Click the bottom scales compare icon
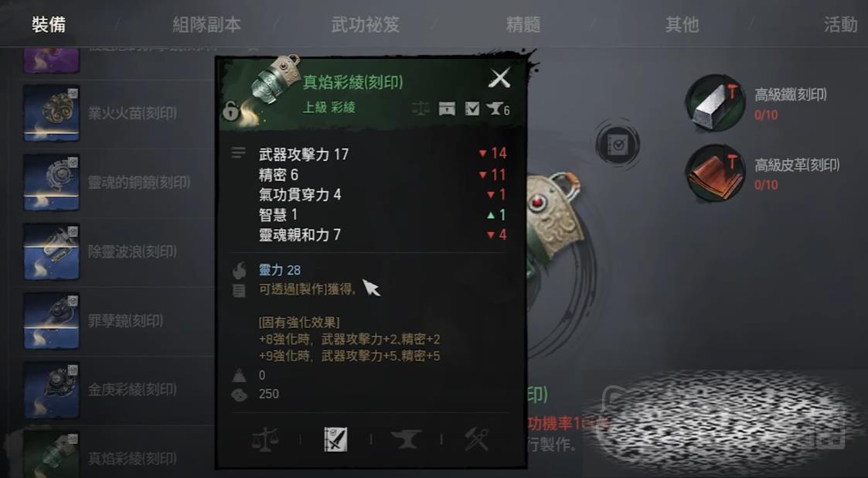Image resolution: width=868 pixels, height=478 pixels. (x=264, y=440)
